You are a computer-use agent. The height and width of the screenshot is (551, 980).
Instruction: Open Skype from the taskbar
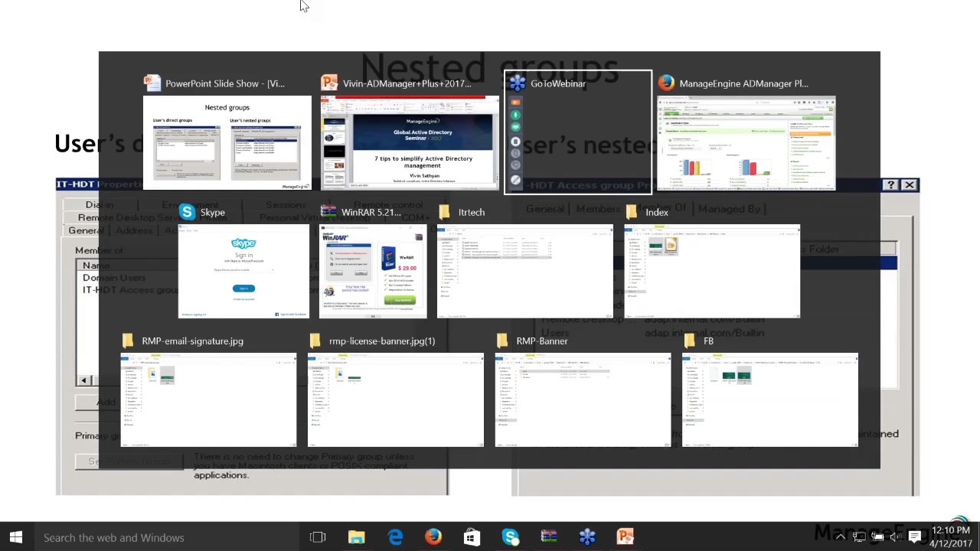[x=511, y=537]
